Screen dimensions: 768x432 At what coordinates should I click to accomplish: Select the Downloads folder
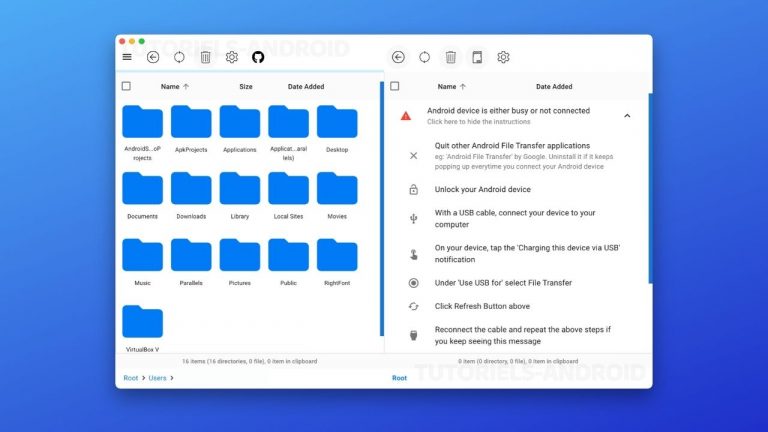(x=191, y=195)
